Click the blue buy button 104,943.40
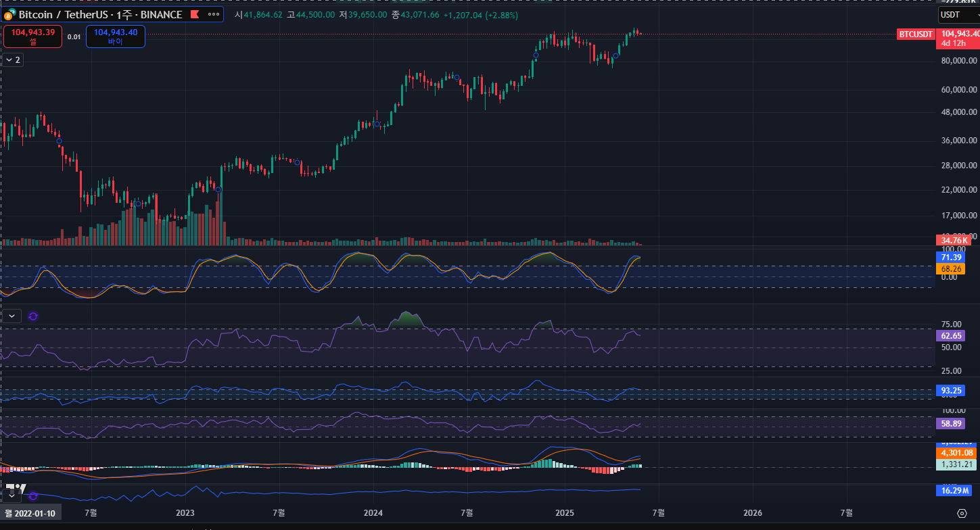Viewport: 980px width, 530px height. click(x=116, y=37)
